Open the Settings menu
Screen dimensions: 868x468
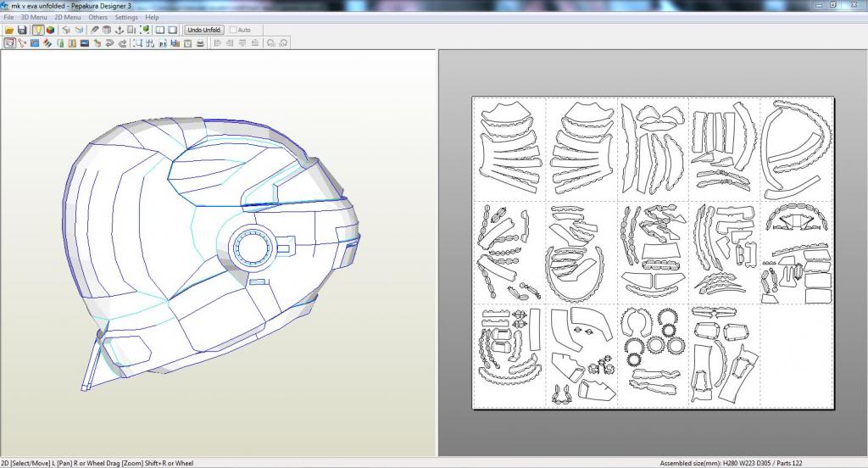coord(126,17)
